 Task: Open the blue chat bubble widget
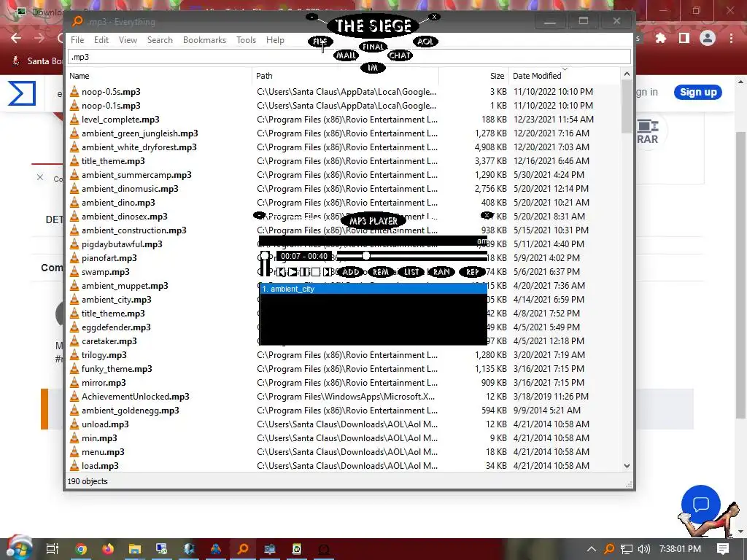pyautogui.click(x=701, y=505)
